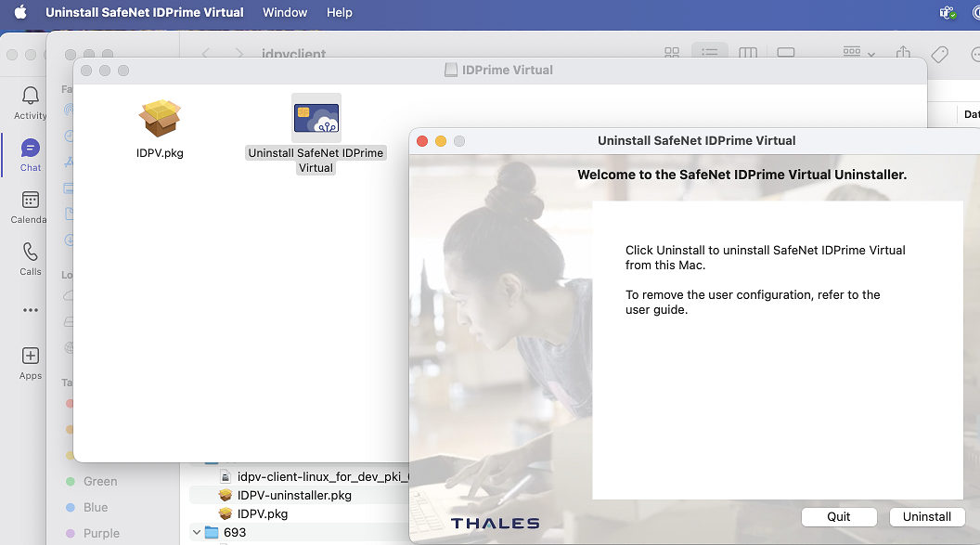This screenshot has height=545, width=980.
Task: Click the Quit button
Action: point(838,516)
